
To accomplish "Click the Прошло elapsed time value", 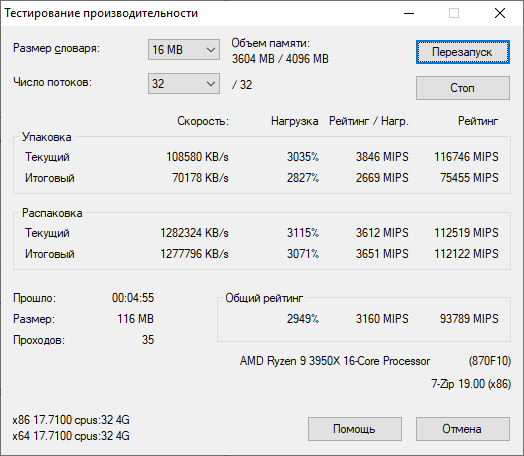I will (133, 298).
